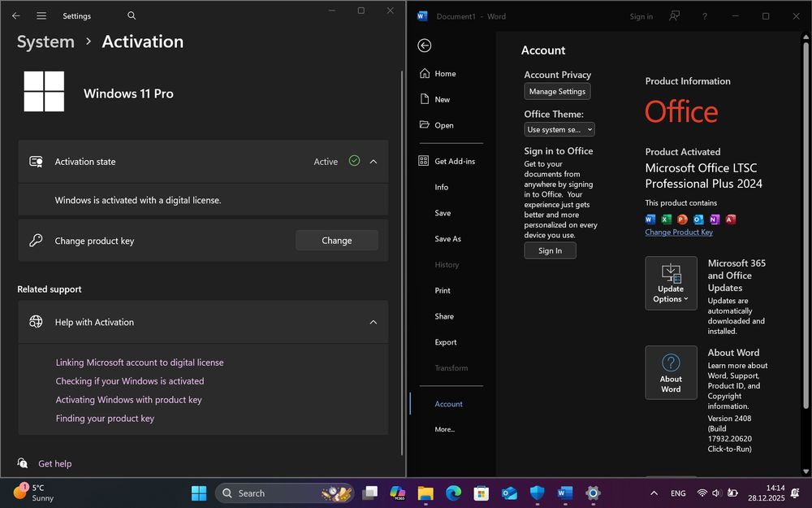
Task: Click the Word icon under This product contains
Action: coord(650,219)
